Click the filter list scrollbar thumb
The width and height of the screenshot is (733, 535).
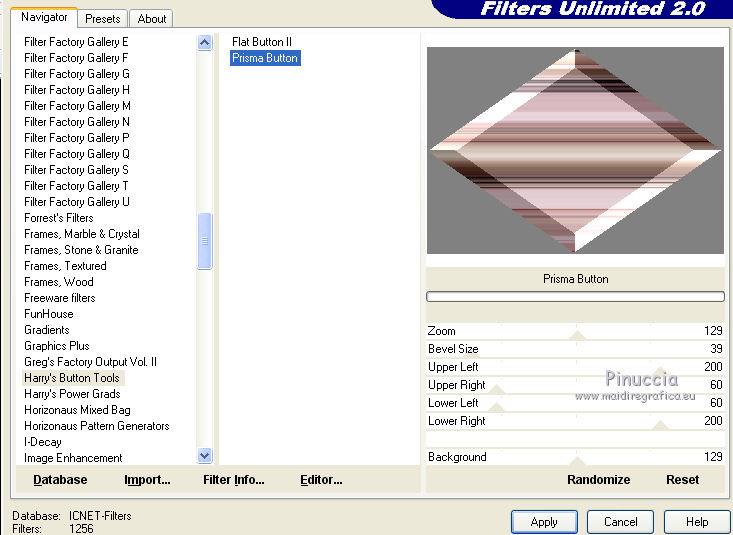pos(204,241)
